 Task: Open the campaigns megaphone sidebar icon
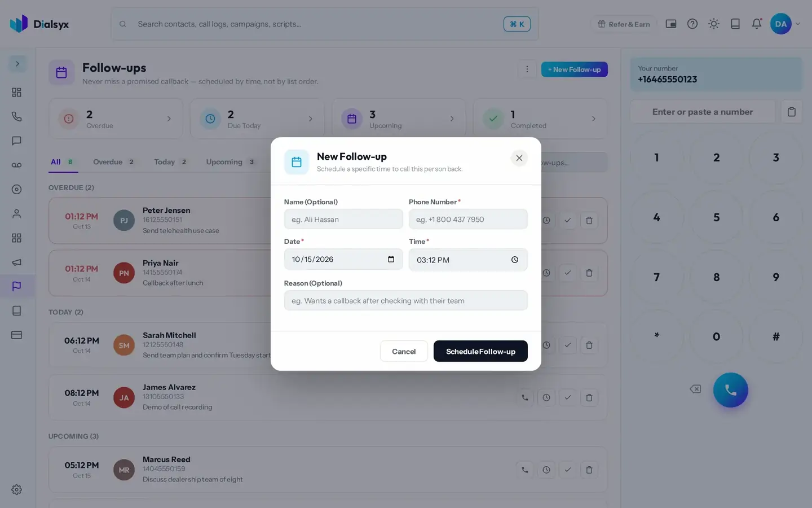(x=16, y=262)
